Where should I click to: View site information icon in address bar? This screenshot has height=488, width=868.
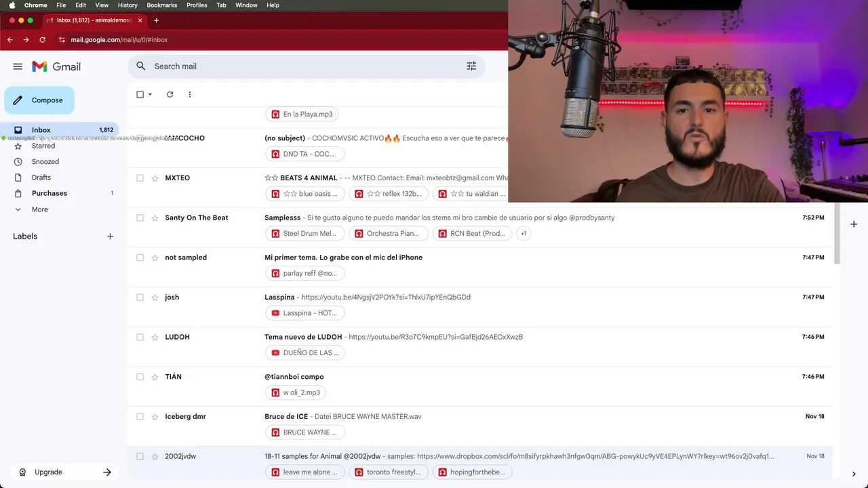(x=62, y=40)
